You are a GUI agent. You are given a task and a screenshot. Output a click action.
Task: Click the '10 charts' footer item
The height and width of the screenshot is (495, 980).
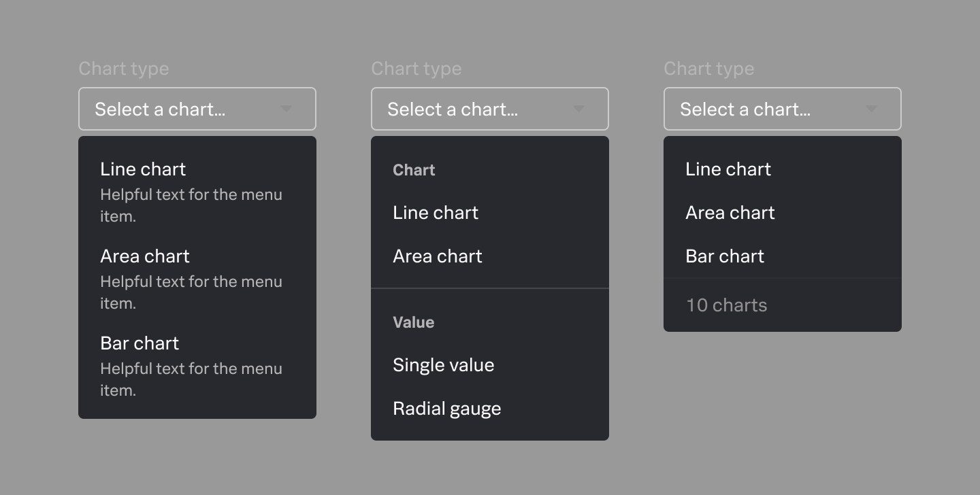726,305
